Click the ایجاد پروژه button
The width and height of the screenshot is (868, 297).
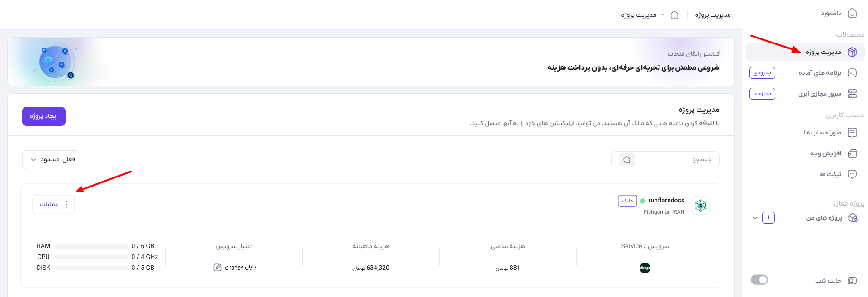pyautogui.click(x=44, y=116)
